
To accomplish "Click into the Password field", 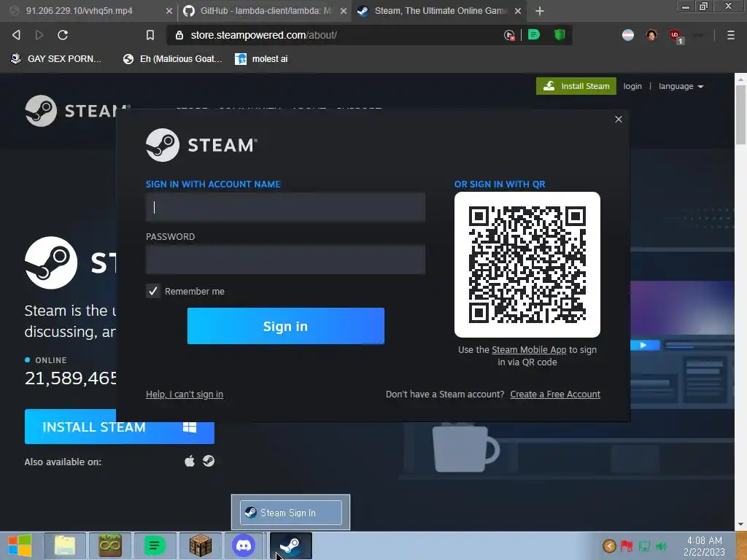I will (x=285, y=260).
